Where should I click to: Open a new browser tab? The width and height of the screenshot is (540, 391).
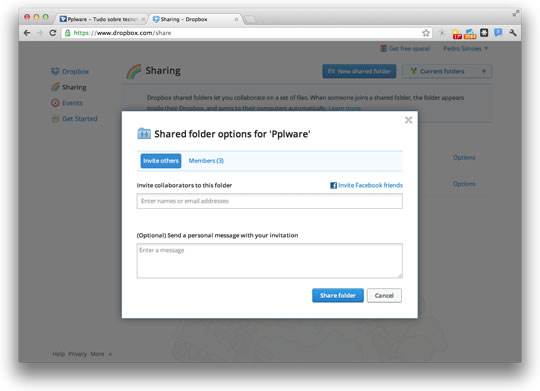[250, 19]
